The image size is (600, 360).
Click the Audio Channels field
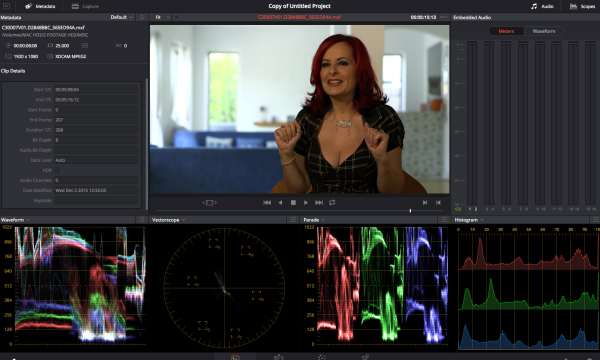[x=96, y=180]
